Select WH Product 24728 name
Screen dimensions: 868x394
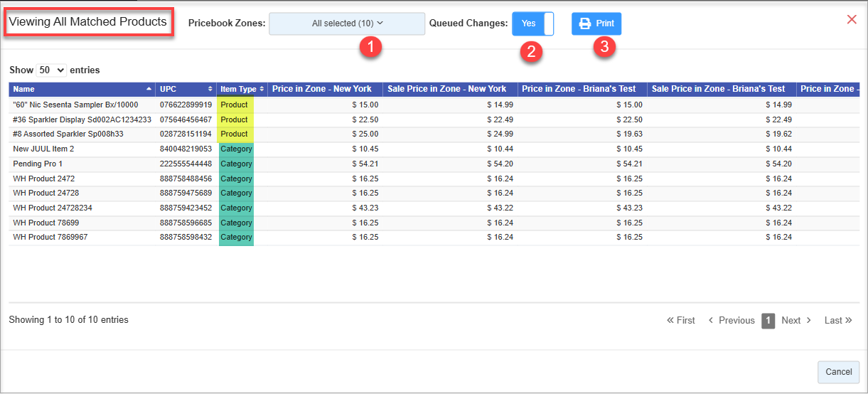pyautogui.click(x=45, y=193)
